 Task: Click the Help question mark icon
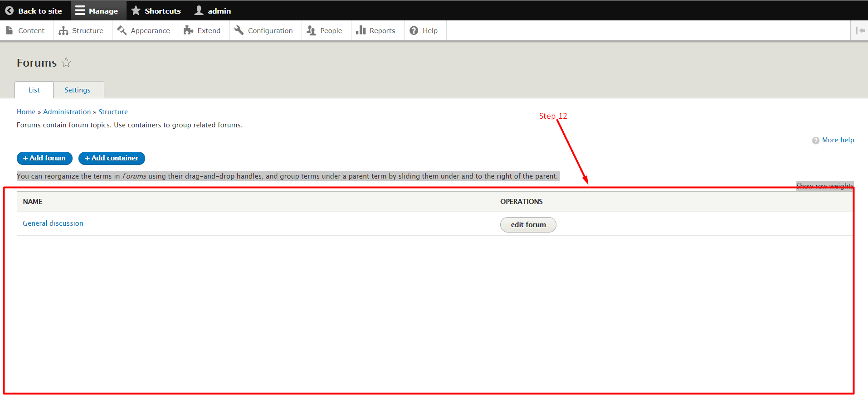[x=414, y=30]
